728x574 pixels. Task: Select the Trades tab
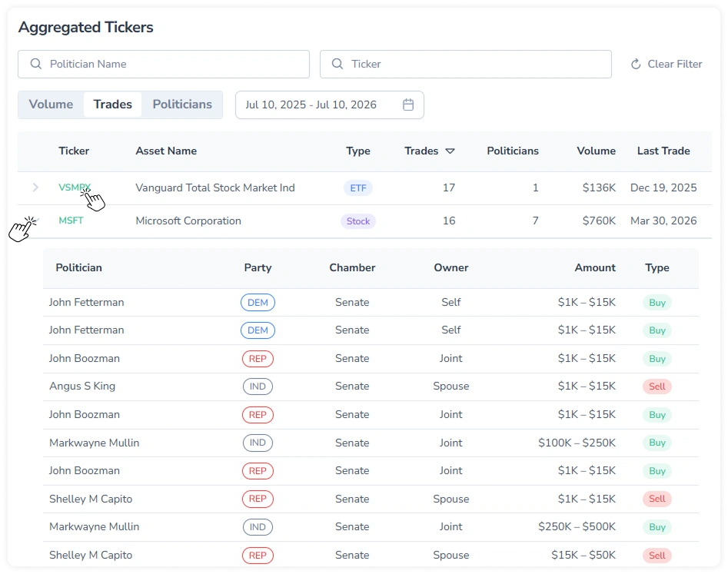click(113, 105)
